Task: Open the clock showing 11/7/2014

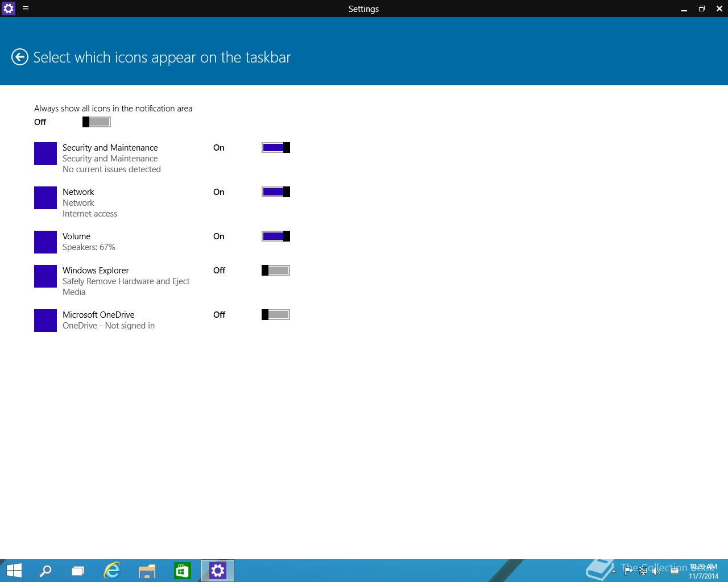Action: point(704,571)
